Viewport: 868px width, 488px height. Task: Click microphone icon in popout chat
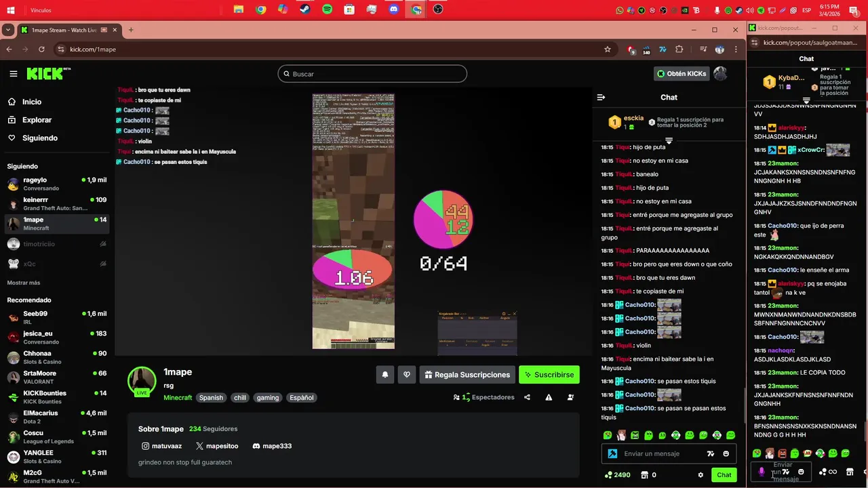coord(761,472)
